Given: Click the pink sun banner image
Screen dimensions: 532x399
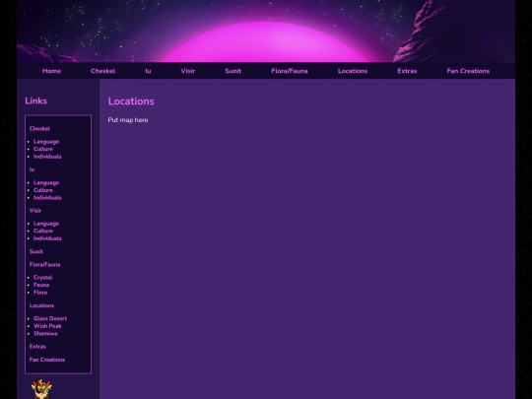Looking at the screenshot, I should (x=266, y=32).
